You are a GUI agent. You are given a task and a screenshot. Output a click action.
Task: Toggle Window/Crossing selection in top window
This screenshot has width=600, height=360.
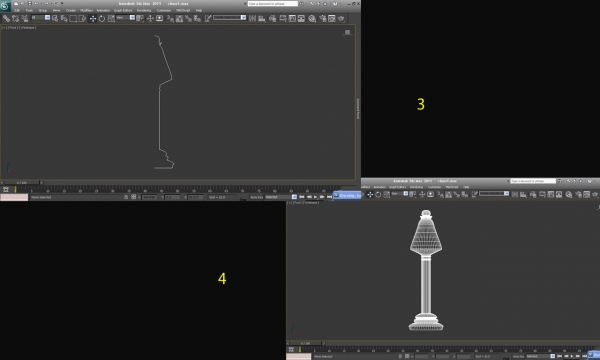click(x=82, y=18)
